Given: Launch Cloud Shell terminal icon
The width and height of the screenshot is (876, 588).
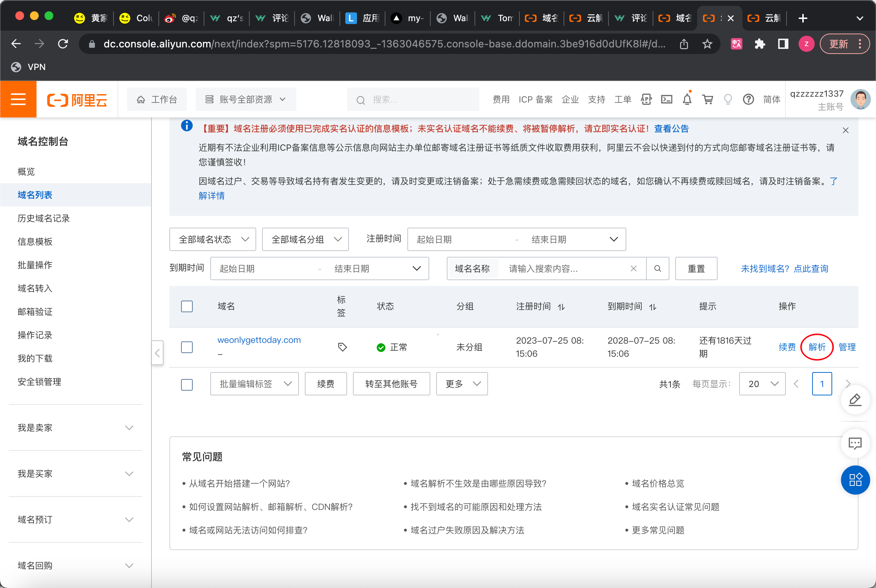Looking at the screenshot, I should (666, 99).
